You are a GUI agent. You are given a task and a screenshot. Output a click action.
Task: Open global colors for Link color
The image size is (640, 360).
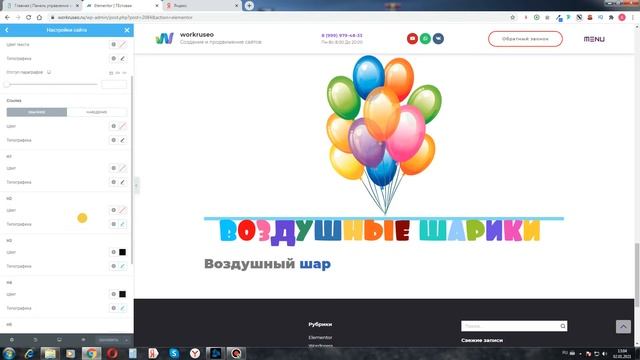click(x=113, y=126)
